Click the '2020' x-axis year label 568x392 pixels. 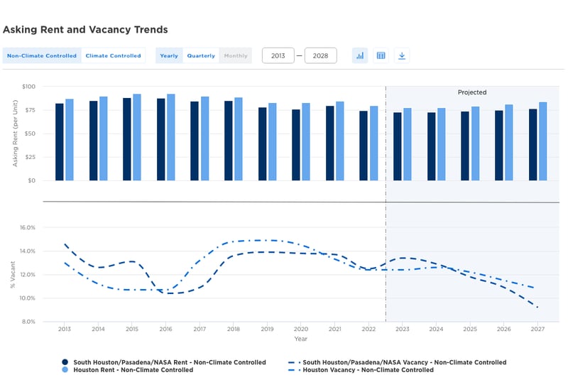301,329
